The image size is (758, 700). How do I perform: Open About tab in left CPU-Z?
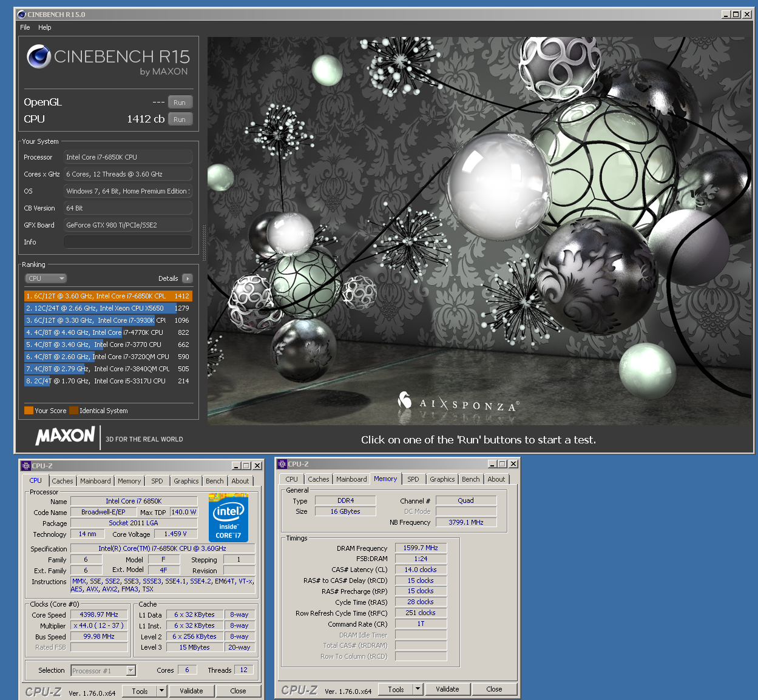240,481
